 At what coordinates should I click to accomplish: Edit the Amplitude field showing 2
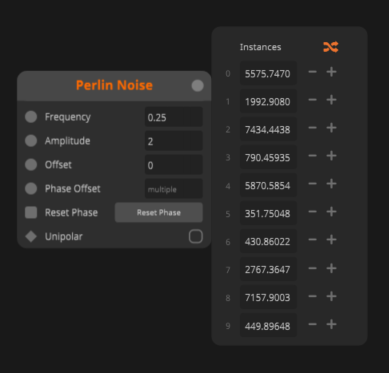point(174,141)
